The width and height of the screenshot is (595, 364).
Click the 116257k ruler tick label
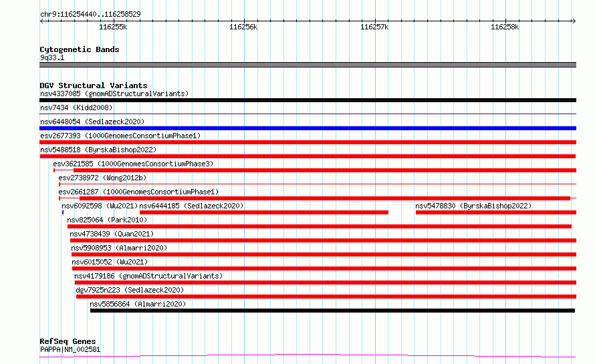click(x=374, y=27)
